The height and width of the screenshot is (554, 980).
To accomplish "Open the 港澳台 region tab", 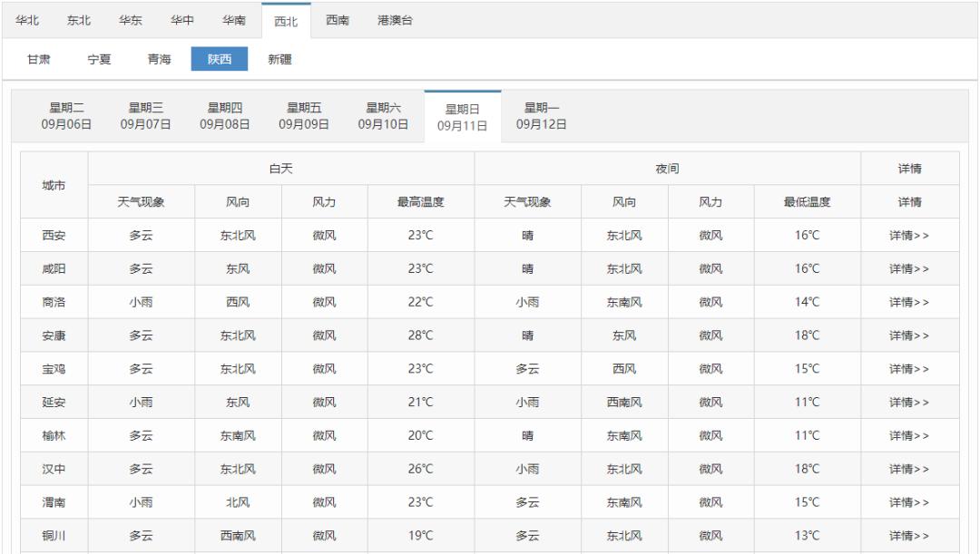I will coord(395,21).
